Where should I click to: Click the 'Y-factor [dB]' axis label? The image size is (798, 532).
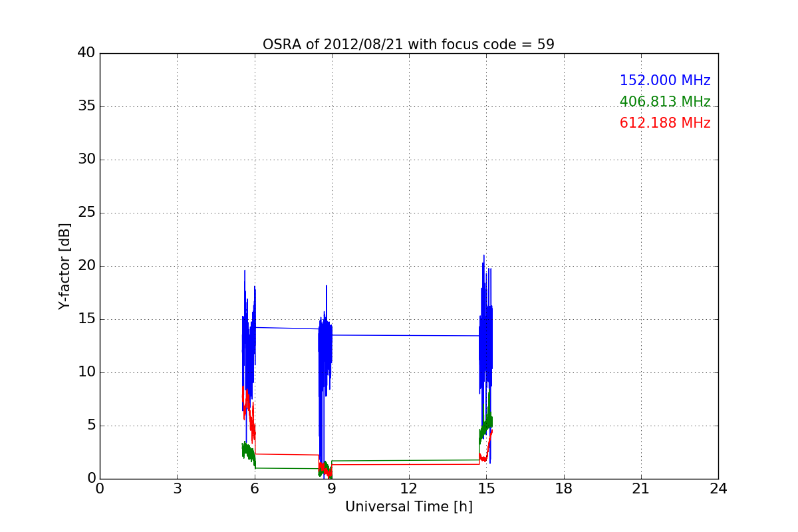(x=65, y=266)
